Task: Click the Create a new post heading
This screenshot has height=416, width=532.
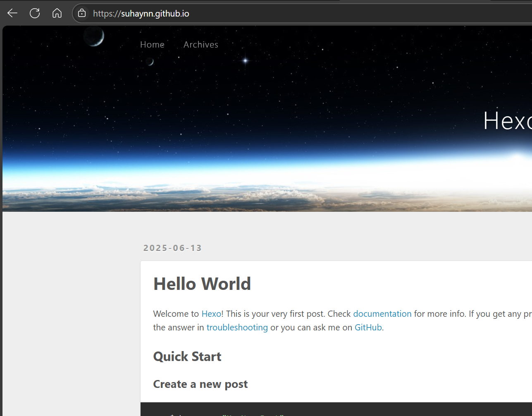Action: [200, 384]
